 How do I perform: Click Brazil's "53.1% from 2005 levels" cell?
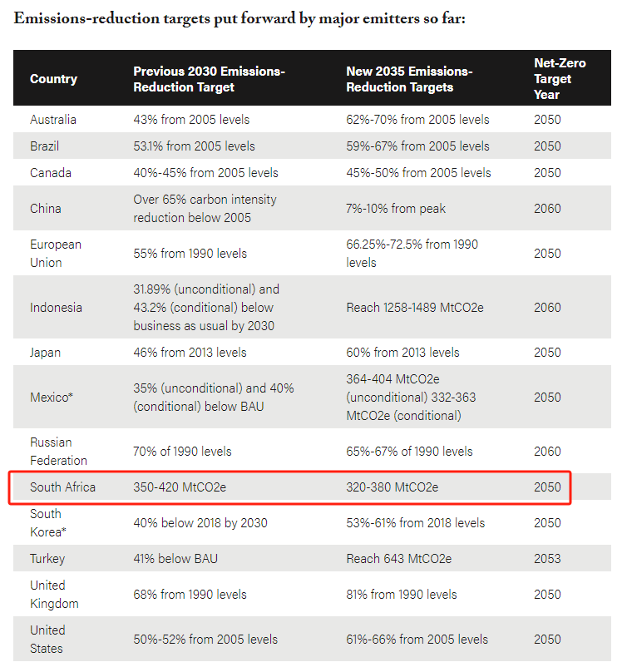[x=194, y=146]
